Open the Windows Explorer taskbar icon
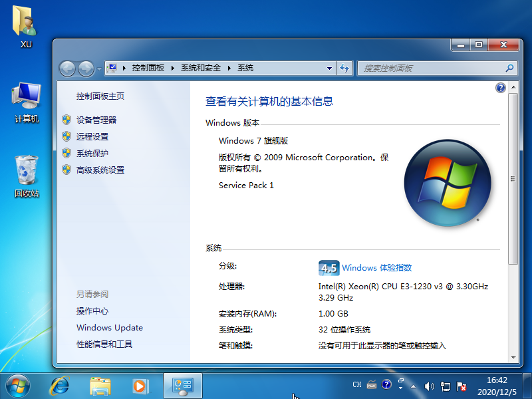Image resolution: width=532 pixels, height=399 pixels. 100,385
